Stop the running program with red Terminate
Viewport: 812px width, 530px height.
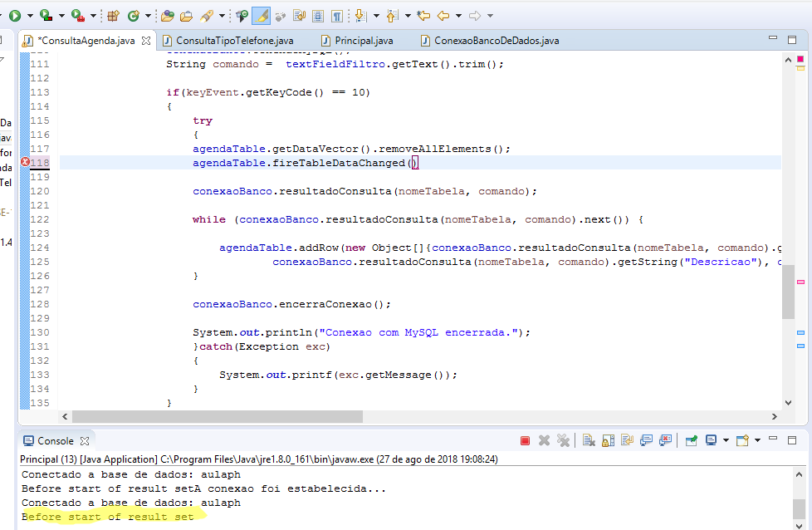[525, 440]
